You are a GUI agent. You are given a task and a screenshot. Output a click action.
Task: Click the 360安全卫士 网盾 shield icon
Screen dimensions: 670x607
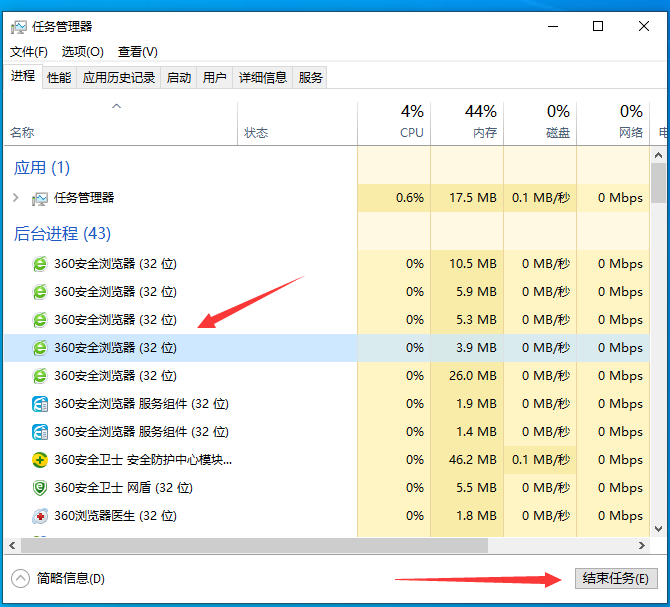click(x=40, y=488)
